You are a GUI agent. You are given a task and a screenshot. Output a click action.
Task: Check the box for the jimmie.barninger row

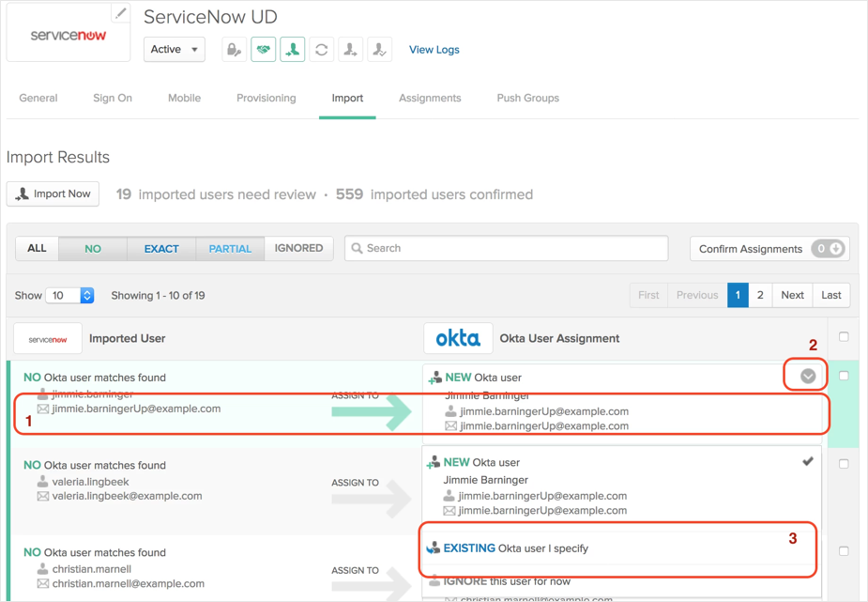(845, 376)
